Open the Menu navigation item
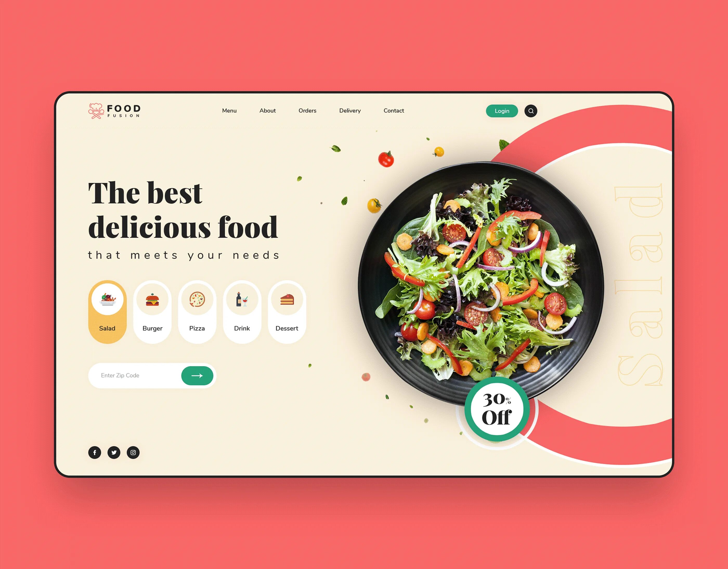The height and width of the screenshot is (569, 728). [229, 111]
